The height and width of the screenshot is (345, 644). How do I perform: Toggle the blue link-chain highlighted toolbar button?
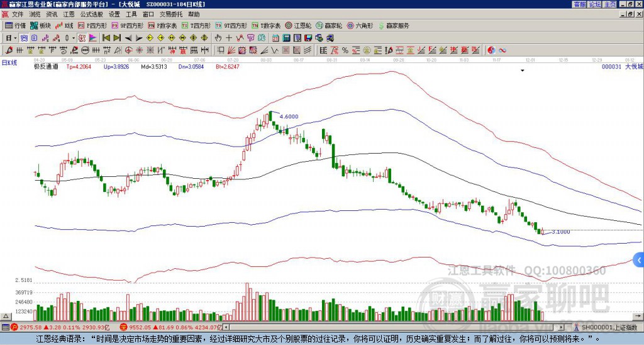pos(24,38)
